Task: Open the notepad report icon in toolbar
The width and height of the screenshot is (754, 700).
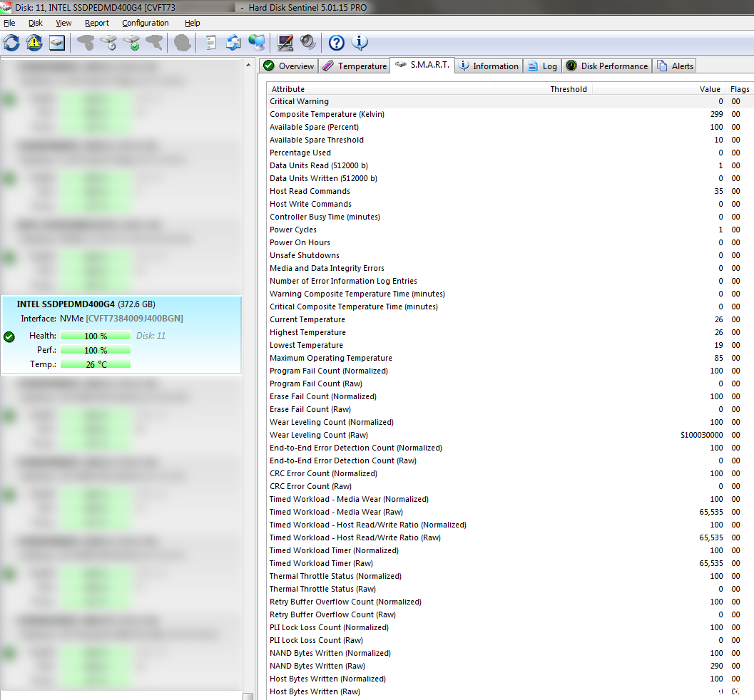Action: pyautogui.click(x=210, y=43)
